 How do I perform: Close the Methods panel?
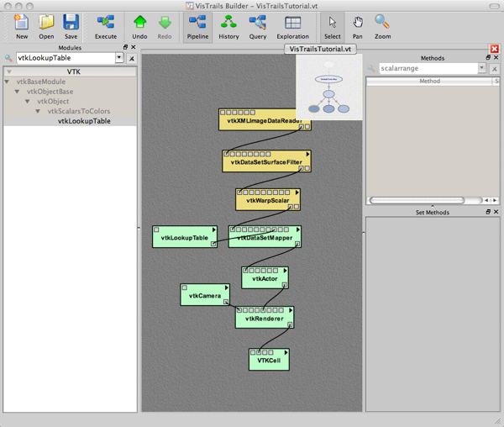496,57
